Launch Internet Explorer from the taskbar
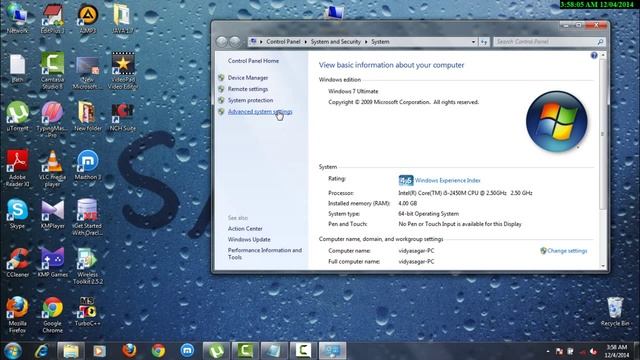The image size is (640, 360). [41, 351]
